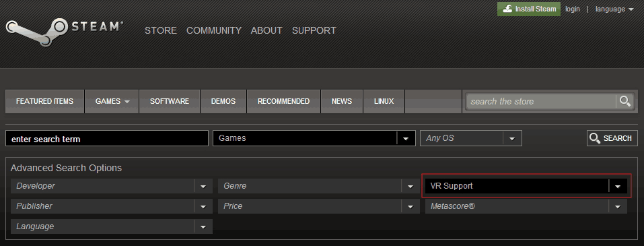Open the Games category dropdown
This screenshot has width=644, height=246.
tap(314, 138)
